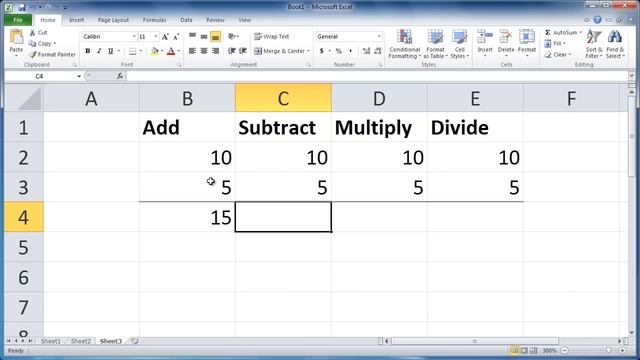Expand the Merge & Center dropdown arrow
This screenshot has width=640, height=360.
(x=308, y=51)
